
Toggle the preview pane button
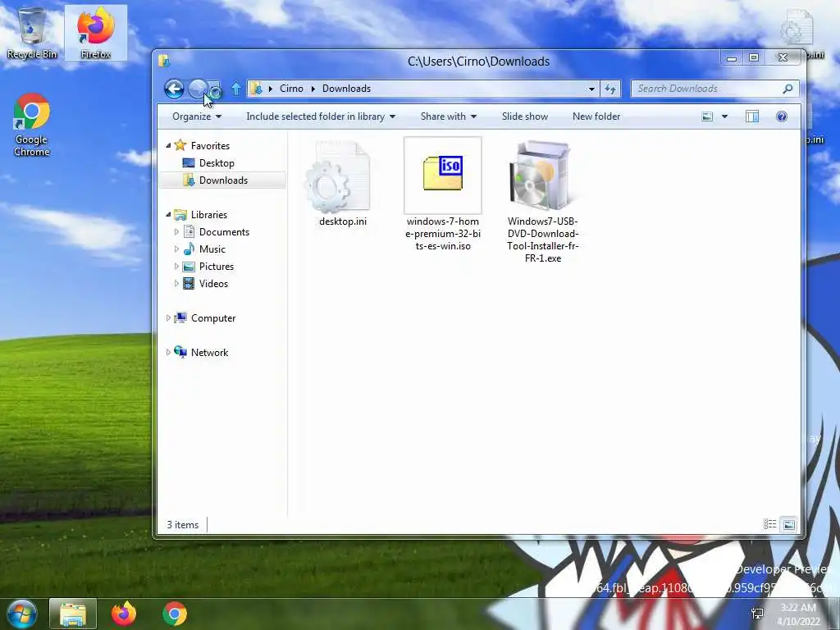click(x=752, y=116)
